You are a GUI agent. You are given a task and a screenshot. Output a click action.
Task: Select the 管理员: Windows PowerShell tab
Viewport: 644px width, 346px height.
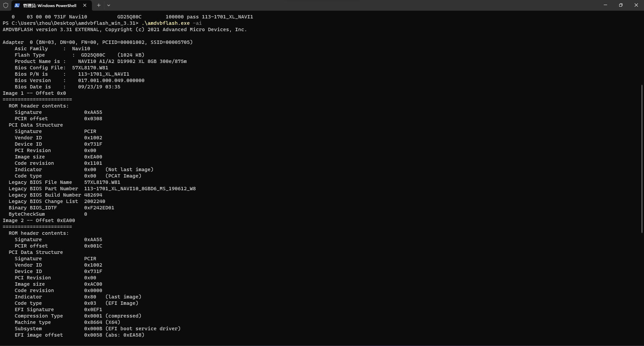tap(50, 5)
